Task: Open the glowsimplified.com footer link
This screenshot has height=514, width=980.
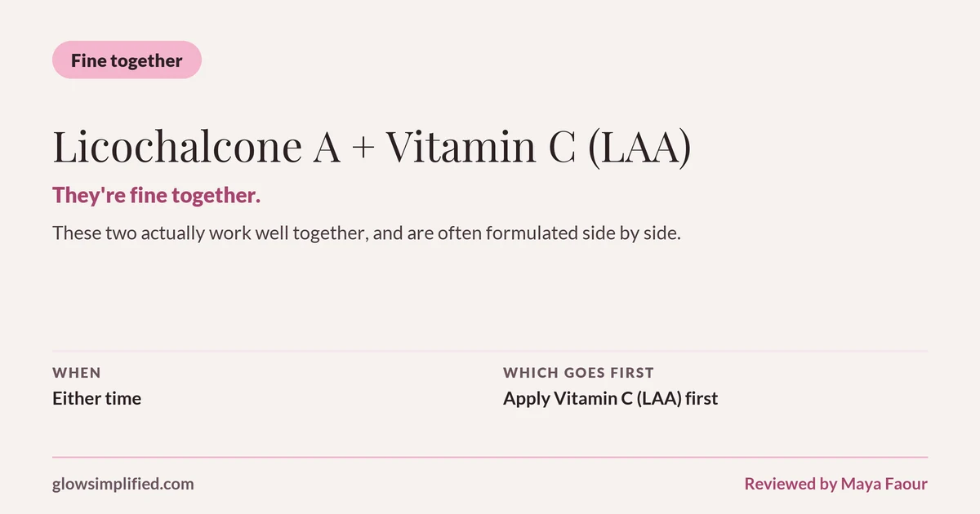Action: [x=123, y=484]
